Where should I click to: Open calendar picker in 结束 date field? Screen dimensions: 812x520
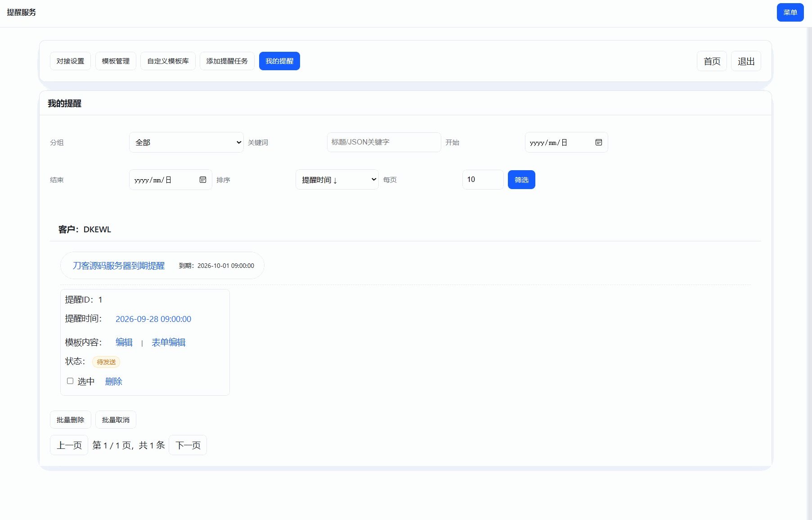click(203, 180)
